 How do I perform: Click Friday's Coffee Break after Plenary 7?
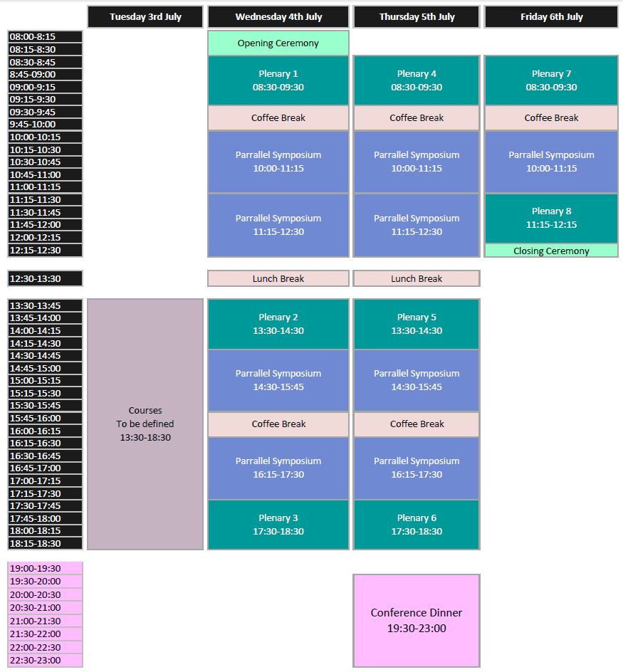pos(551,118)
